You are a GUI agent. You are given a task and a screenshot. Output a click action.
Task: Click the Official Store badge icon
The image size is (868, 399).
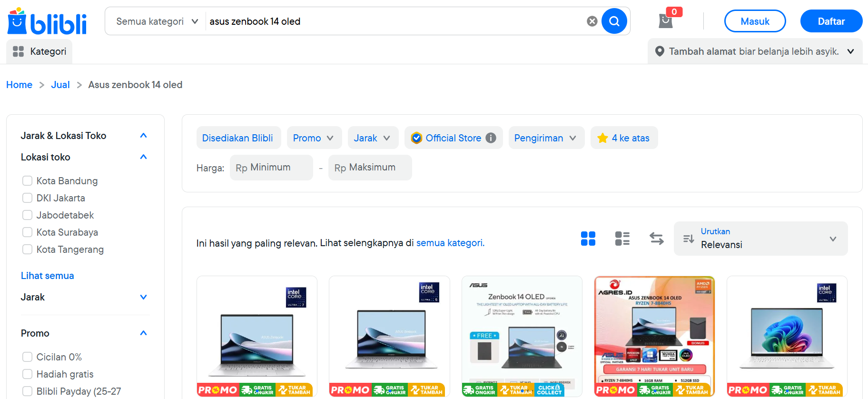(x=416, y=138)
